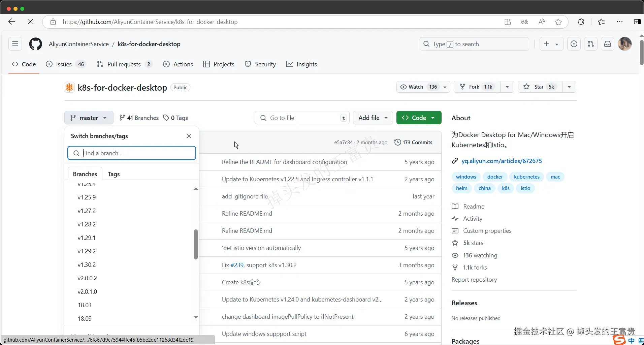Open yq.aliyun.com article link
The width and height of the screenshot is (644, 345).
tap(502, 161)
